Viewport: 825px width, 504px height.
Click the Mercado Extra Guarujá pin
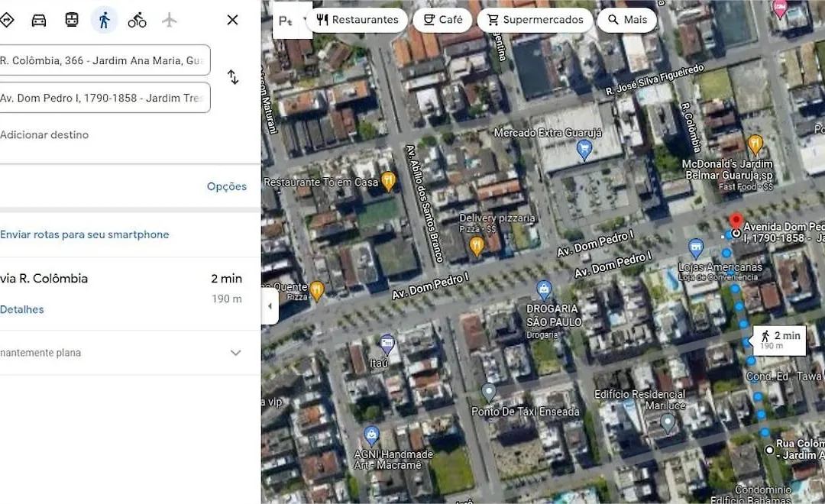click(x=584, y=150)
